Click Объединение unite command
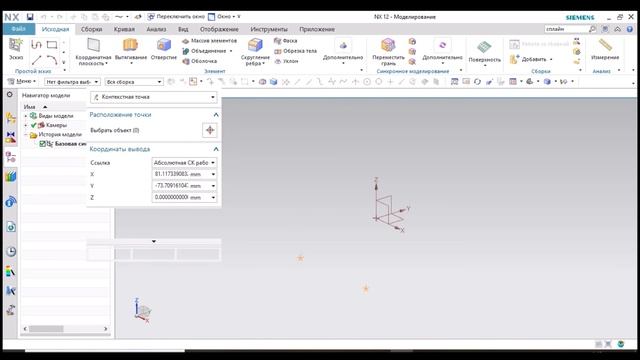640x360 pixels. pyautogui.click(x=204, y=51)
